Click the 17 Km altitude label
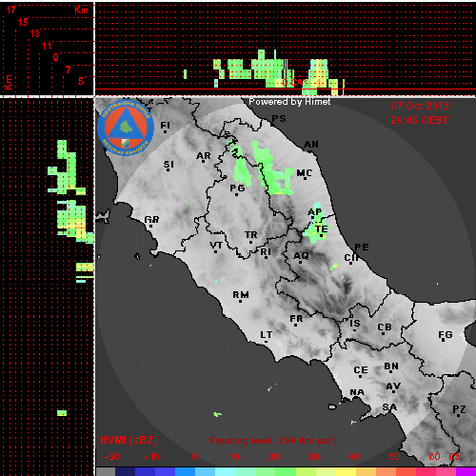476x476 pixels. [11, 10]
